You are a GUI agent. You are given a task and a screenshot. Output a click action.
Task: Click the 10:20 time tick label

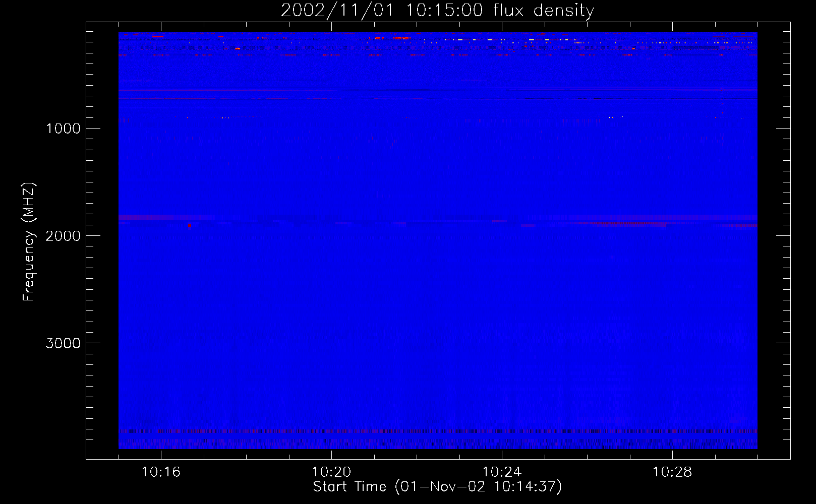point(331,472)
